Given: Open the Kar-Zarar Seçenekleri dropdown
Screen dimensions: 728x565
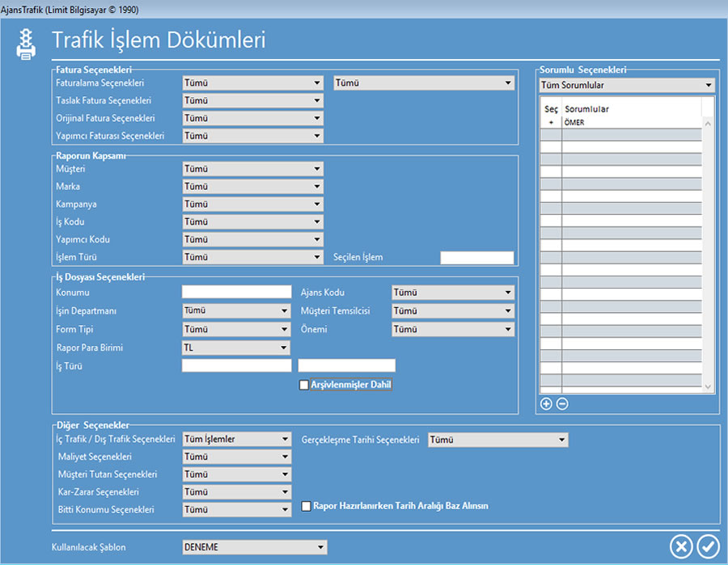Looking at the screenshot, I should click(236, 492).
